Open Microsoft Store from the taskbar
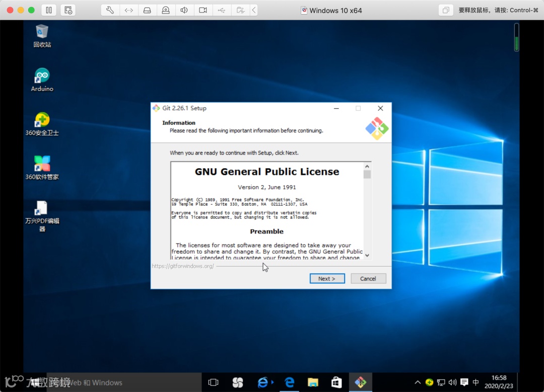The image size is (544, 392). pos(336,382)
